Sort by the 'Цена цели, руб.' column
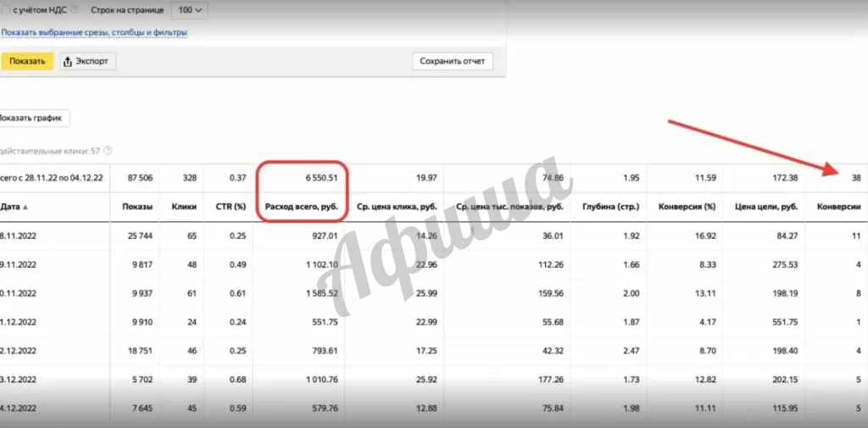Image resolution: width=868 pixels, height=428 pixels. (x=765, y=207)
